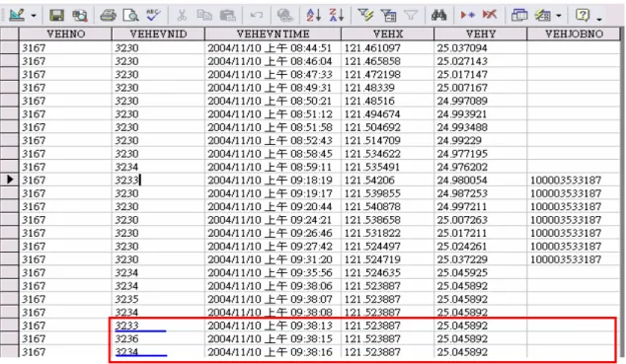Click the binoculars Find icon

[x=438, y=16]
